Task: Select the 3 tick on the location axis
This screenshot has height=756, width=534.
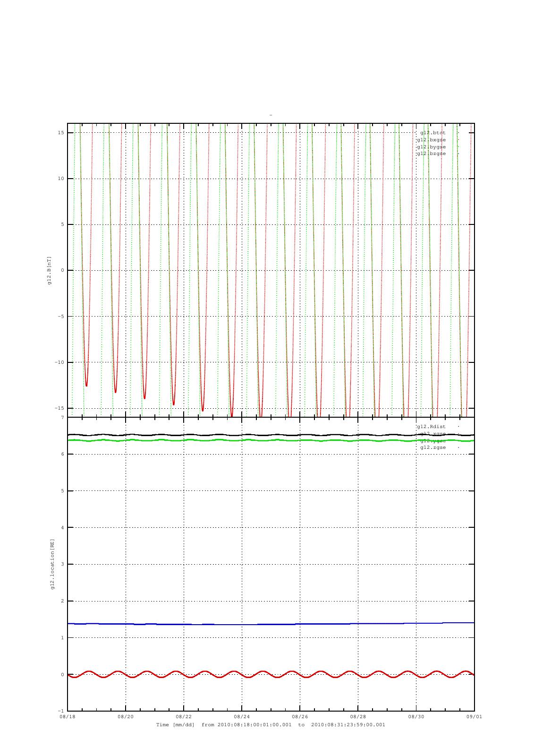Action: pos(62,564)
